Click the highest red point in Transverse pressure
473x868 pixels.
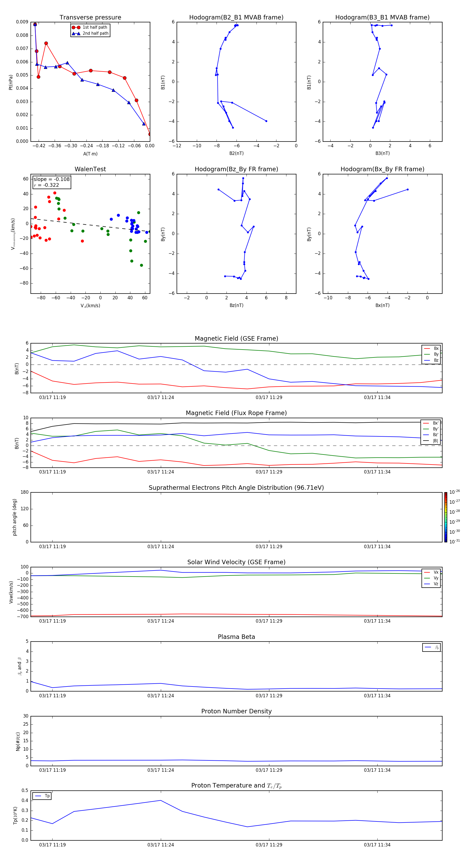[x=35, y=24]
